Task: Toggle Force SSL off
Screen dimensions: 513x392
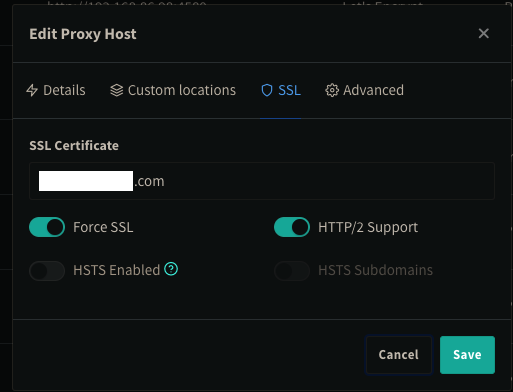Action: (47, 227)
